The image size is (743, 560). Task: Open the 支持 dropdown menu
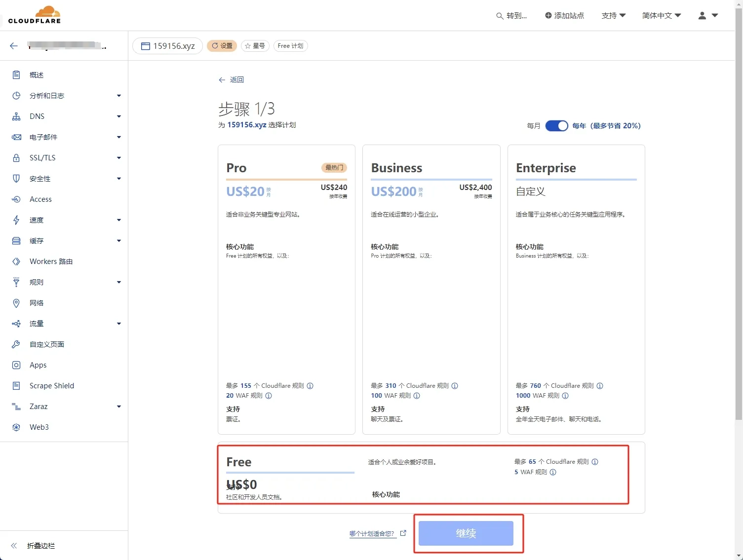coord(614,16)
